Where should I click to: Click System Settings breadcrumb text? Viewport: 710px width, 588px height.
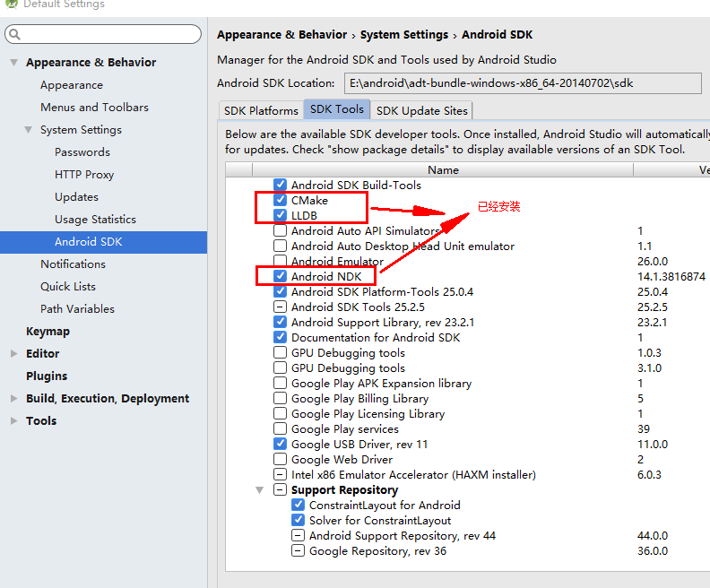[x=404, y=35]
